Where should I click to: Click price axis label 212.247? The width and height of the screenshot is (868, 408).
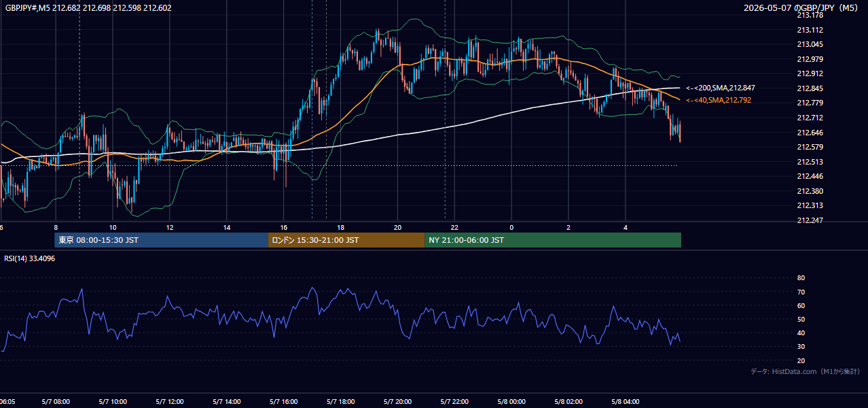pos(810,220)
